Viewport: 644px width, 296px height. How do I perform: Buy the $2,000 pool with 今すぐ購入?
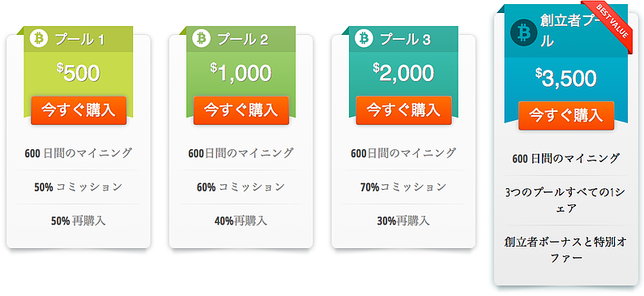(x=403, y=110)
